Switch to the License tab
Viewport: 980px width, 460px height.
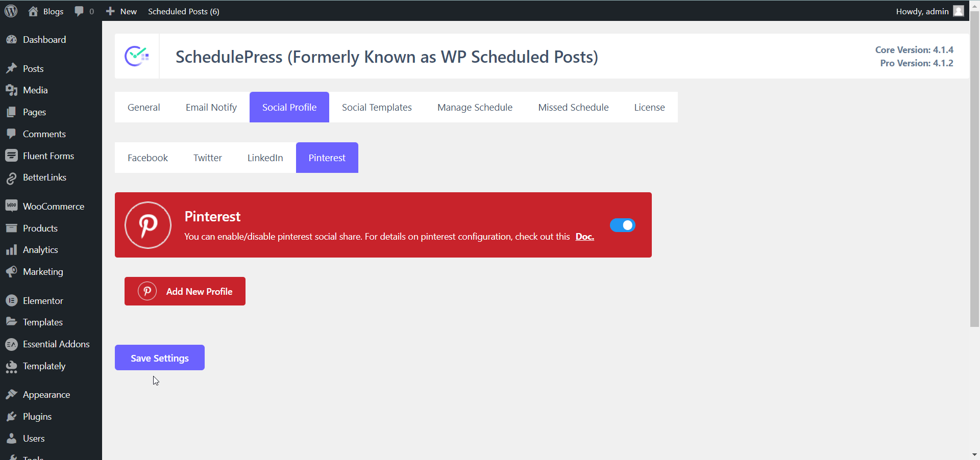click(649, 107)
